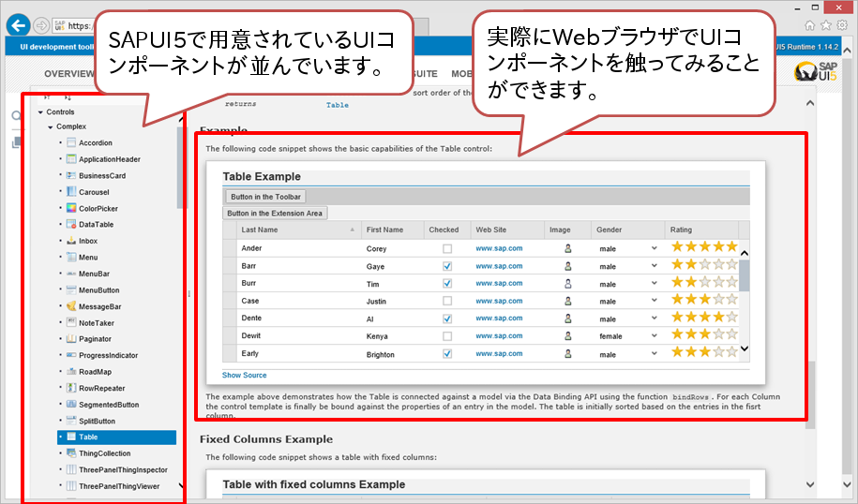Uncheck the Checked box for Dente
Screen dimensions: 858x504
[447, 319]
